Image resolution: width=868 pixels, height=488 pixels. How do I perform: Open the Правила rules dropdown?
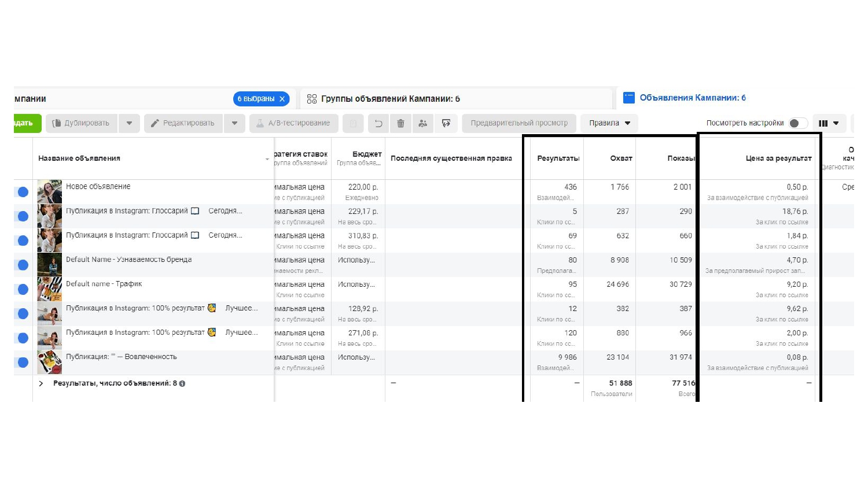[x=609, y=123]
